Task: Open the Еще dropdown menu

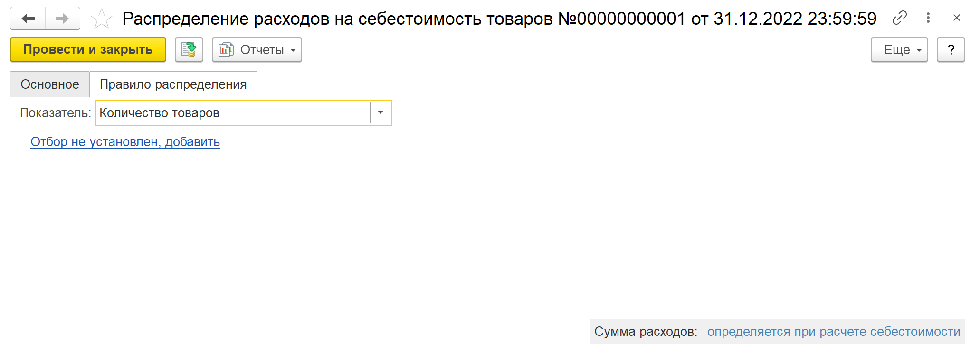Action: (x=899, y=49)
